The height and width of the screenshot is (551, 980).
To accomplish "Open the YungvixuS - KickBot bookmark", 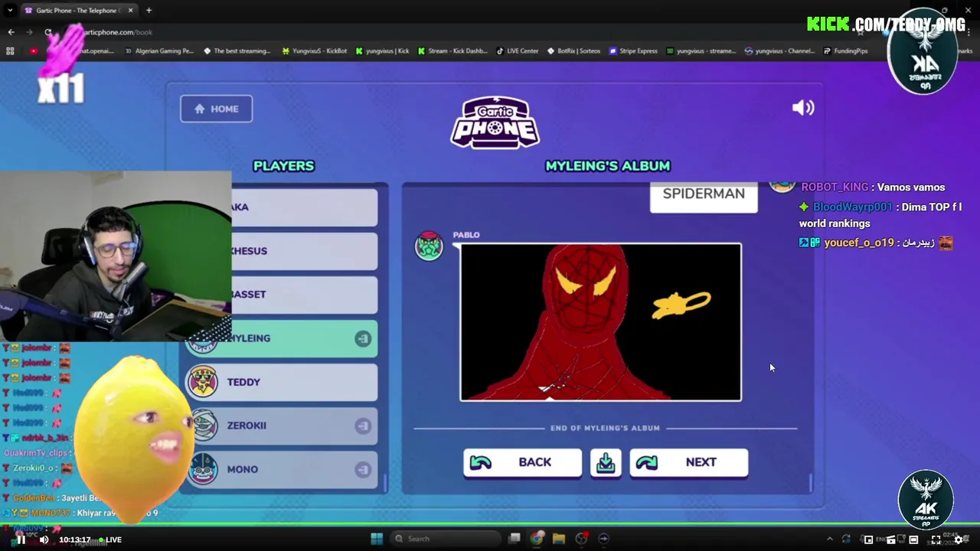I will [315, 51].
